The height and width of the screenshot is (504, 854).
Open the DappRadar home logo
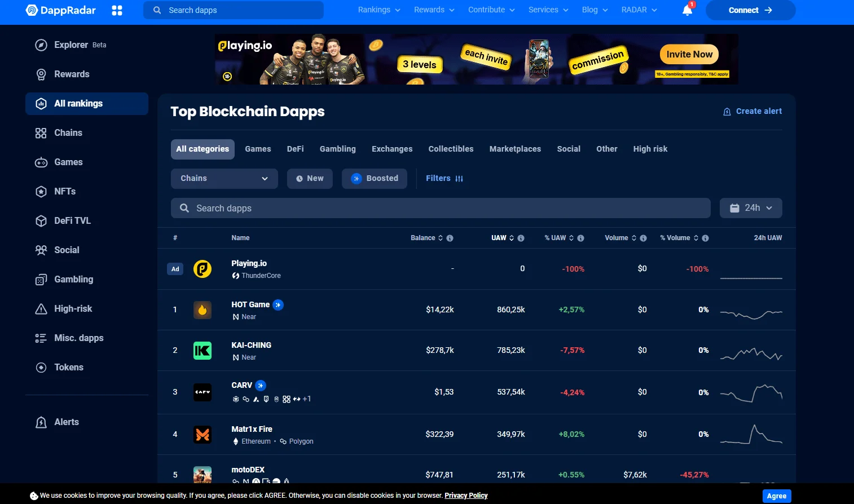coord(61,10)
